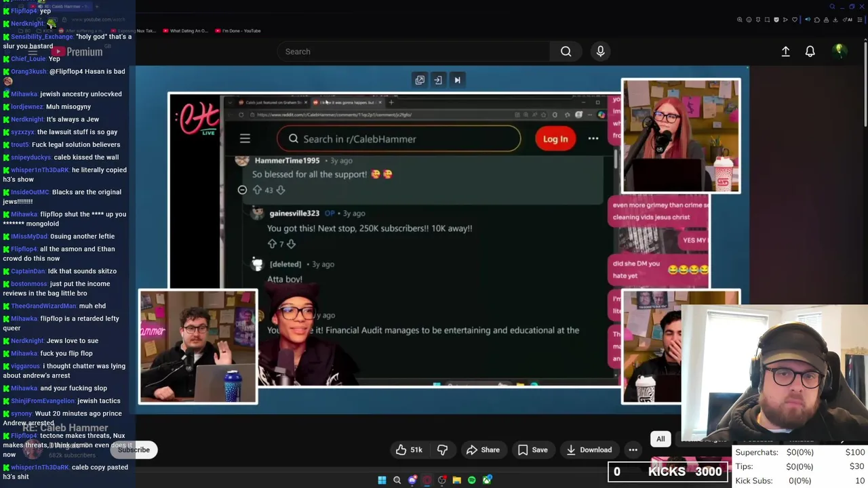Dislike the video

[442, 449]
